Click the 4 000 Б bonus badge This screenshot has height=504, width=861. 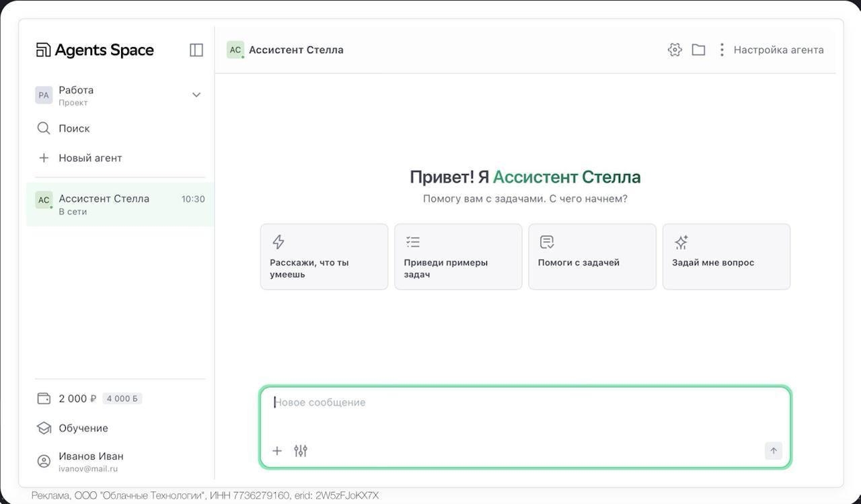tap(122, 398)
